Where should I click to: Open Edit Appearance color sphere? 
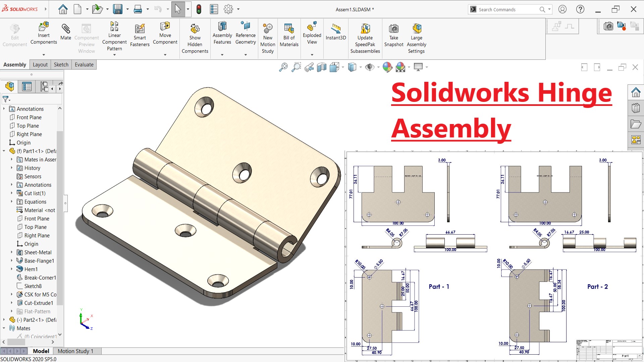387,67
